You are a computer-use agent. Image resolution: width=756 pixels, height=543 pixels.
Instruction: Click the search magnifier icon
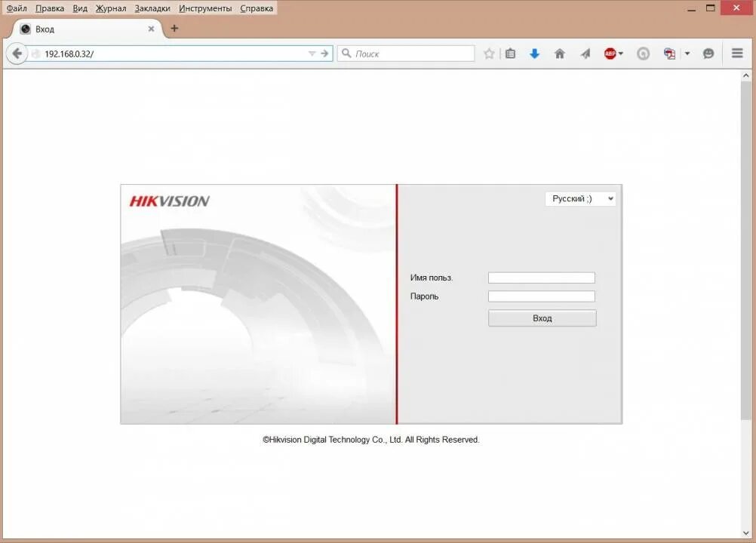pos(346,53)
